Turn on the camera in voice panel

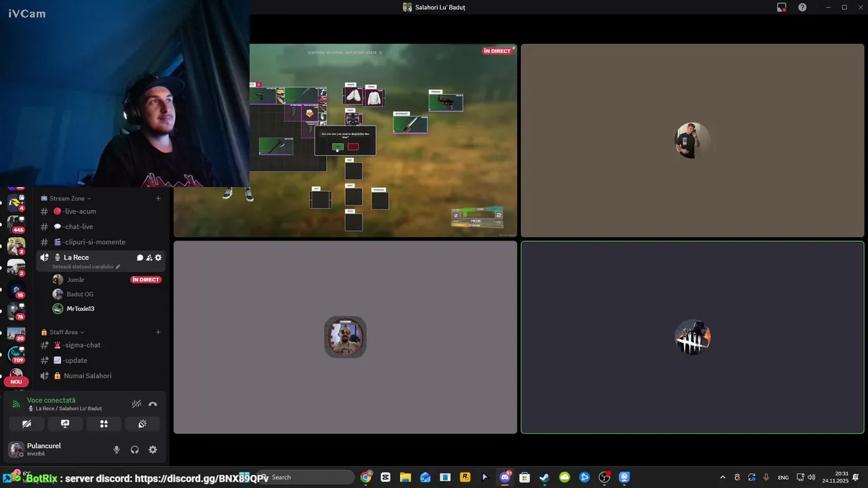point(26,424)
